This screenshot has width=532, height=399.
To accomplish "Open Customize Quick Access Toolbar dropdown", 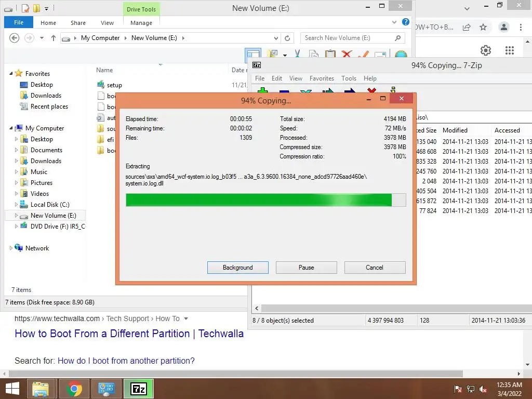I will click(x=46, y=8).
